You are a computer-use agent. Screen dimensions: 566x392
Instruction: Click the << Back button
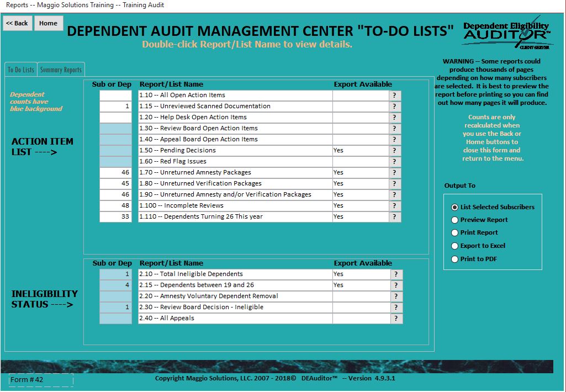coord(17,23)
